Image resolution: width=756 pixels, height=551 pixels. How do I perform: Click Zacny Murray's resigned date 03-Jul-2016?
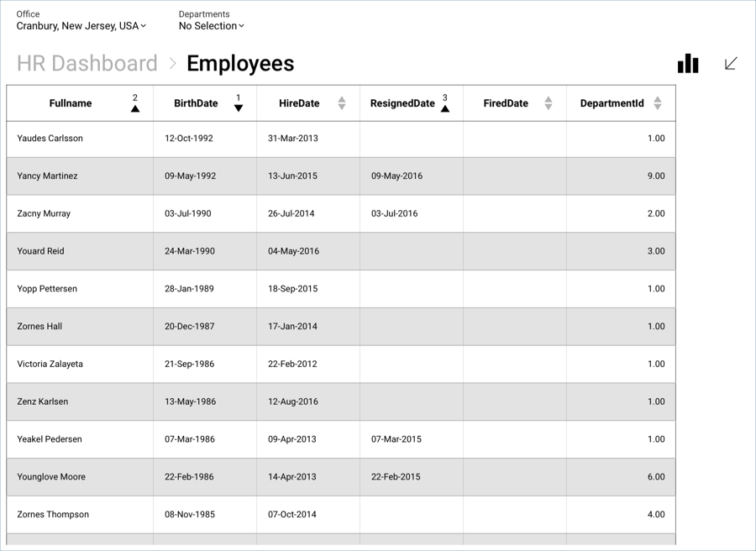394,214
